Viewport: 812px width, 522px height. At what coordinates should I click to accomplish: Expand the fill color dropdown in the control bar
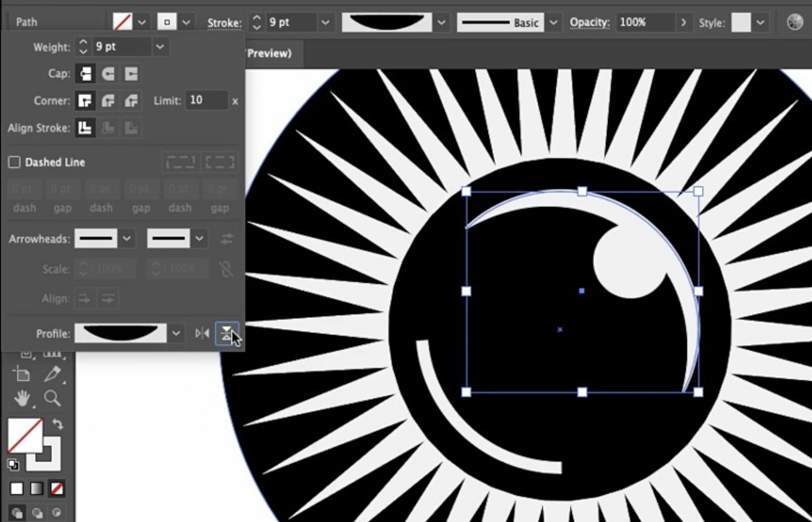tap(141, 23)
